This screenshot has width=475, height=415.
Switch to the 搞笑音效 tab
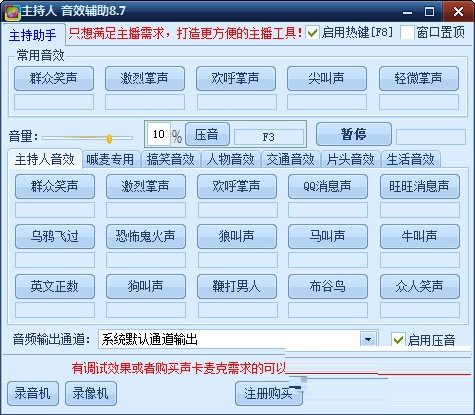pyautogui.click(x=170, y=159)
